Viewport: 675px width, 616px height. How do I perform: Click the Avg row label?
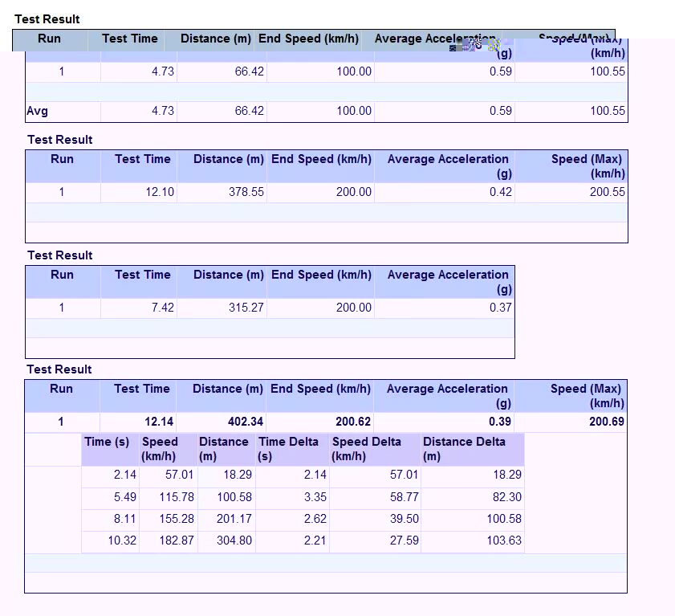click(x=37, y=111)
